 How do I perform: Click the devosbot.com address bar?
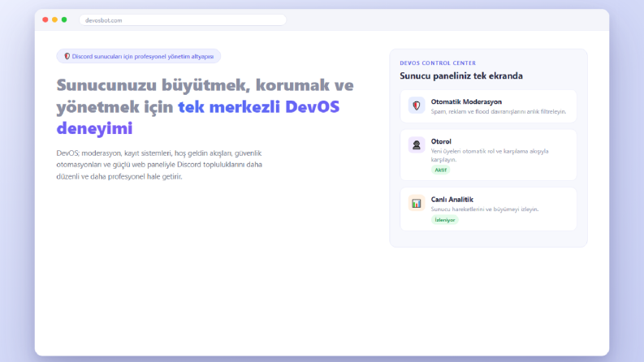click(x=183, y=20)
